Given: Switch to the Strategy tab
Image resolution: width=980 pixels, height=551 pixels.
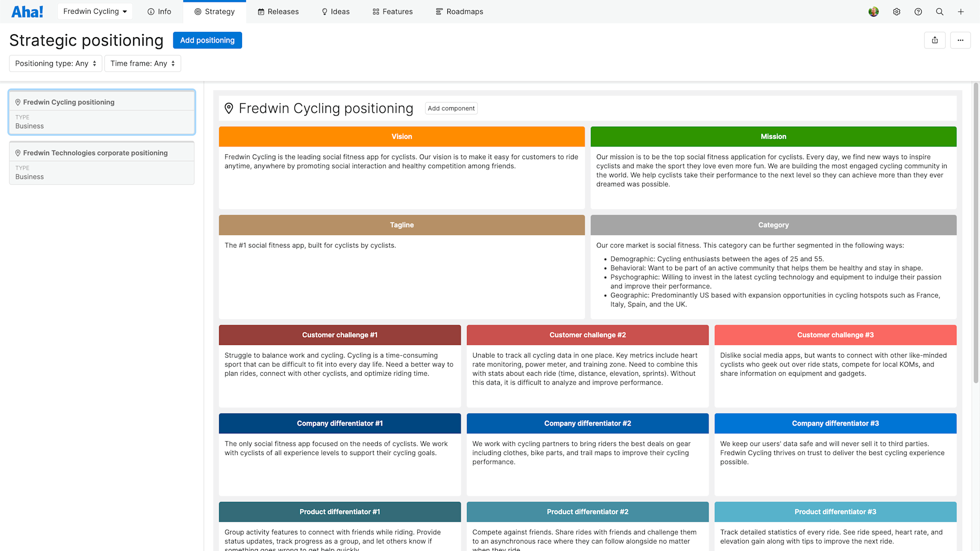Looking at the screenshot, I should (x=214, y=11).
